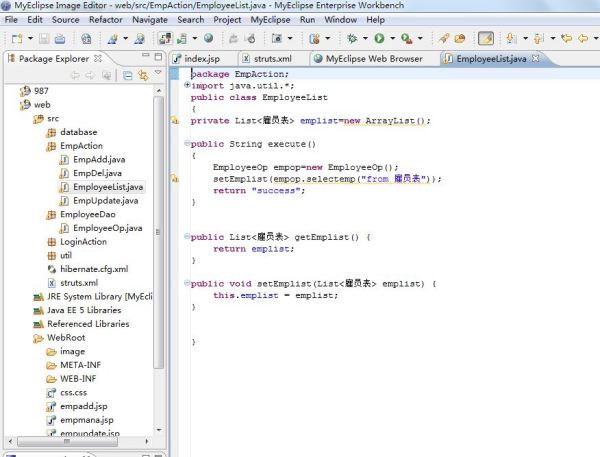Click the green Run button icon

pos(379,38)
